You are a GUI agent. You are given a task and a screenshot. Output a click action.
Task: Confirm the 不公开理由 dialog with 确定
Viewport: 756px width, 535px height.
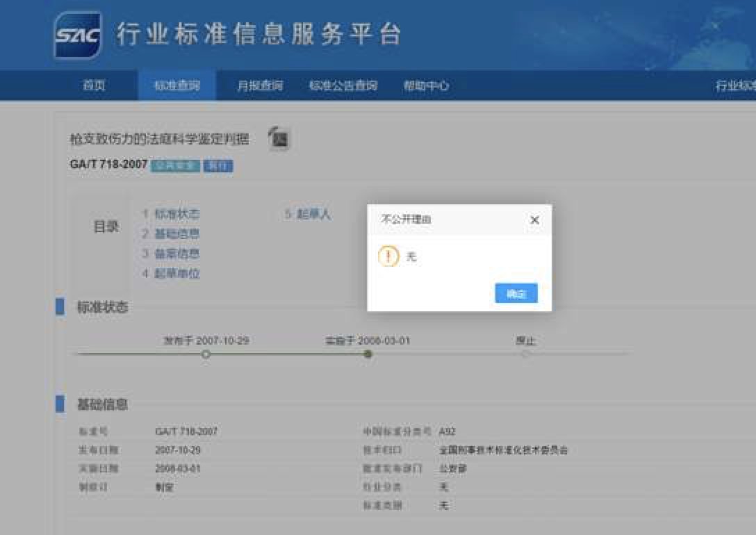(x=516, y=293)
